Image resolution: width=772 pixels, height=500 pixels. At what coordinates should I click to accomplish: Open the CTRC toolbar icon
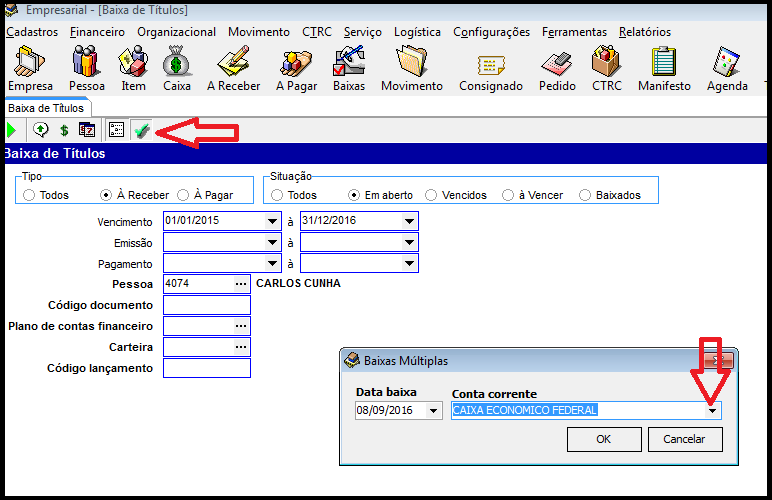[606, 67]
